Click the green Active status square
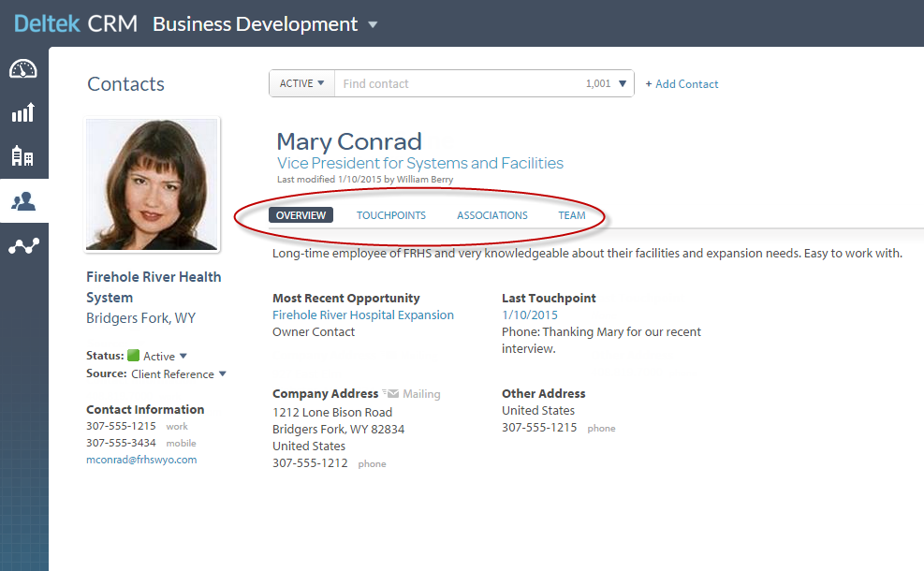The width and height of the screenshot is (924, 571). pyautogui.click(x=133, y=356)
